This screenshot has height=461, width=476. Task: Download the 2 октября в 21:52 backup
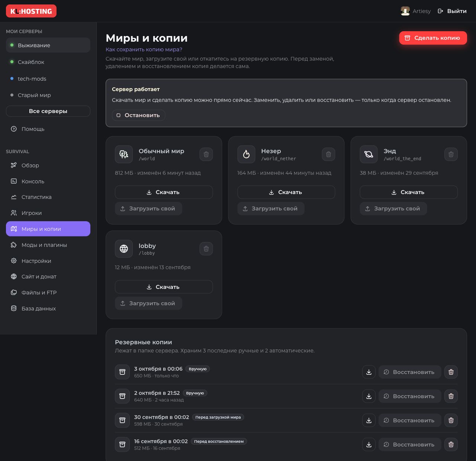pos(369,396)
